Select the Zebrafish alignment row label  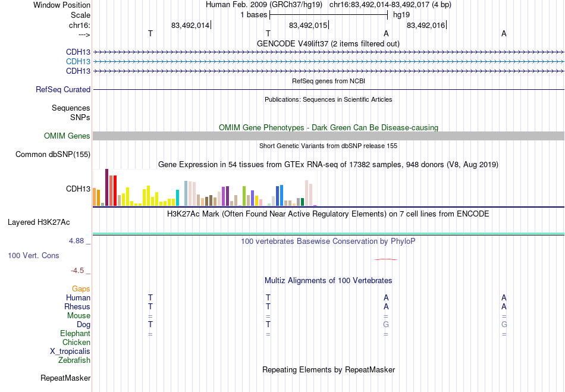pos(74,360)
